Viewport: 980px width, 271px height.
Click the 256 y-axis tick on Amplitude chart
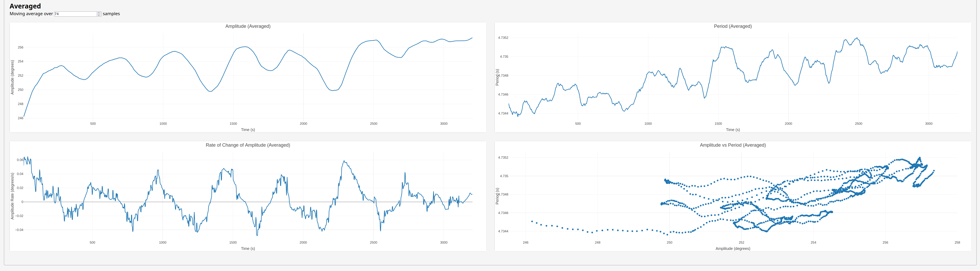point(21,47)
